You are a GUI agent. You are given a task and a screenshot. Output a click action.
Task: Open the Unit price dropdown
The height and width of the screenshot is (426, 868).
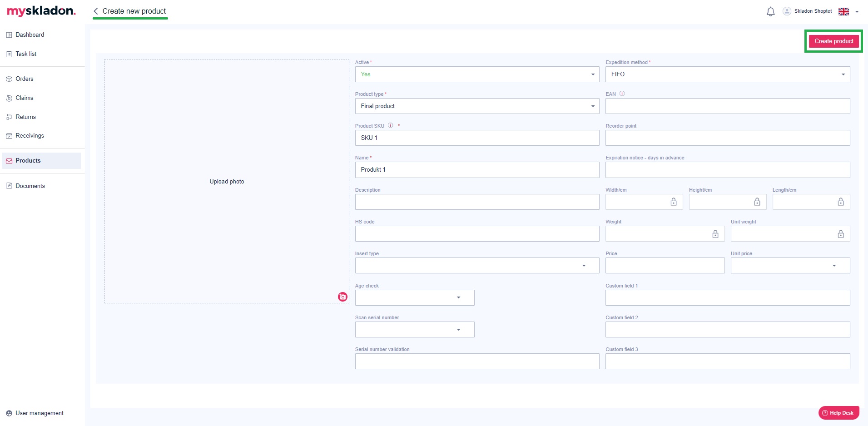point(790,266)
